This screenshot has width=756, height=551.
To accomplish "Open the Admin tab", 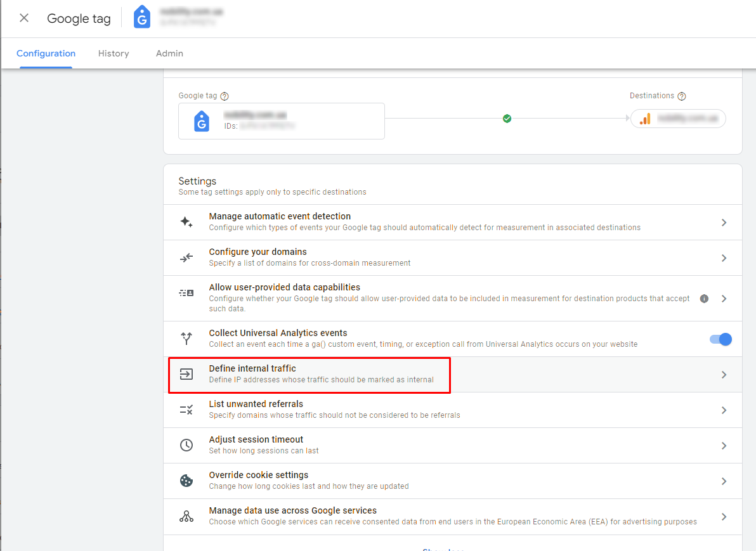I will (x=169, y=53).
